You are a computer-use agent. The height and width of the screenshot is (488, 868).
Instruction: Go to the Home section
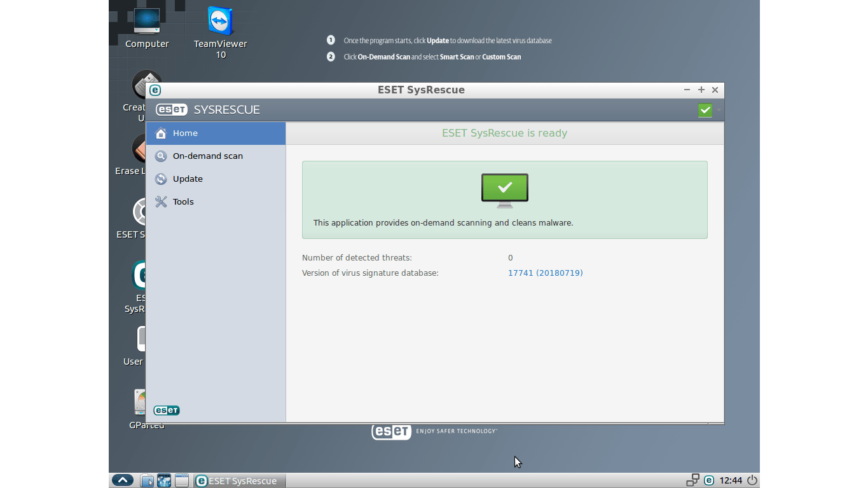[x=216, y=133]
